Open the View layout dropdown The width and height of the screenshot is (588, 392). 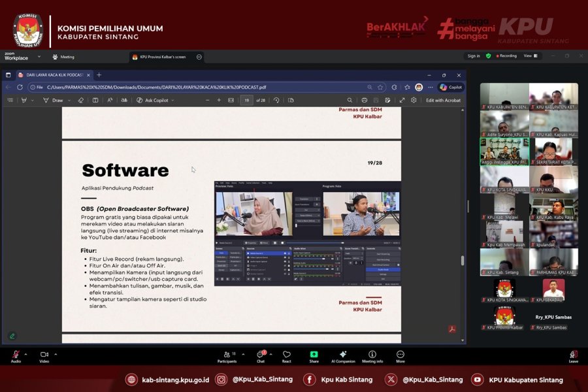point(530,56)
